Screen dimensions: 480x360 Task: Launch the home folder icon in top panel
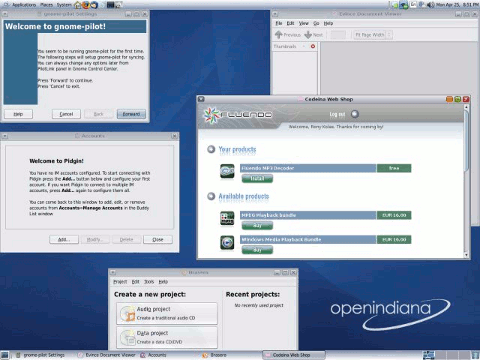[x=78, y=5]
